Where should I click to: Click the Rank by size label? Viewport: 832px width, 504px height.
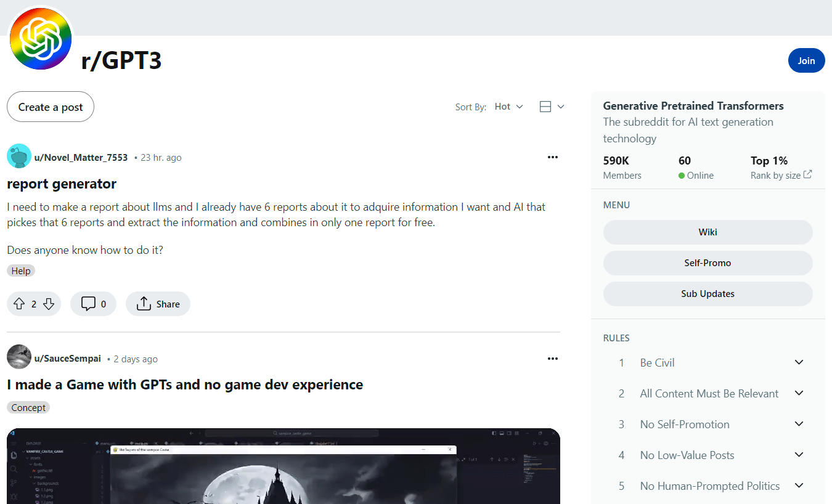pyautogui.click(x=775, y=176)
